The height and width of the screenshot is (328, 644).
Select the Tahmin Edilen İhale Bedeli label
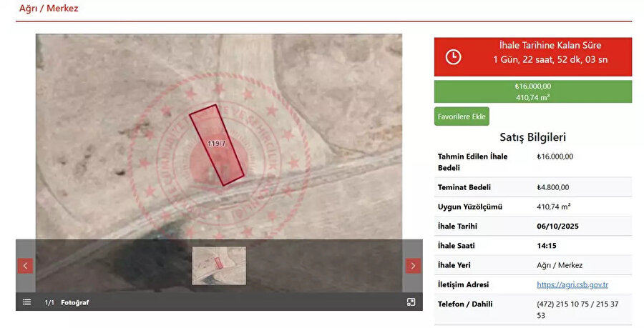(x=472, y=161)
